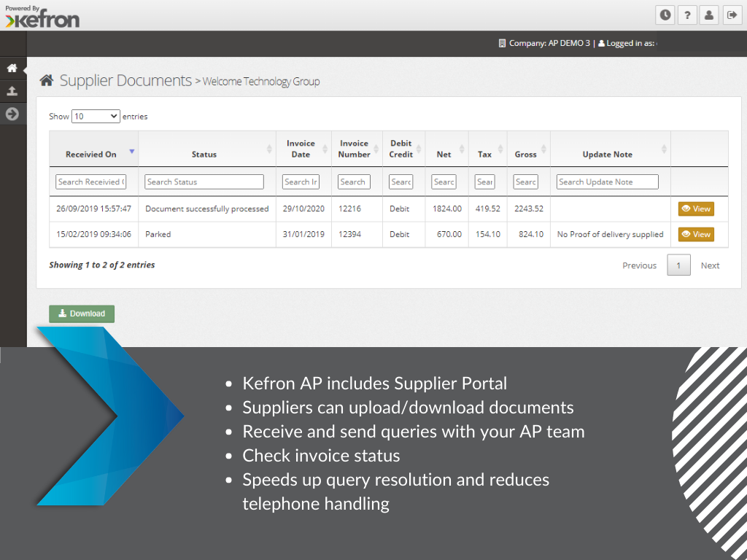747x560 pixels.
Task: Click gross amount 2243.52
Action: [529, 209]
